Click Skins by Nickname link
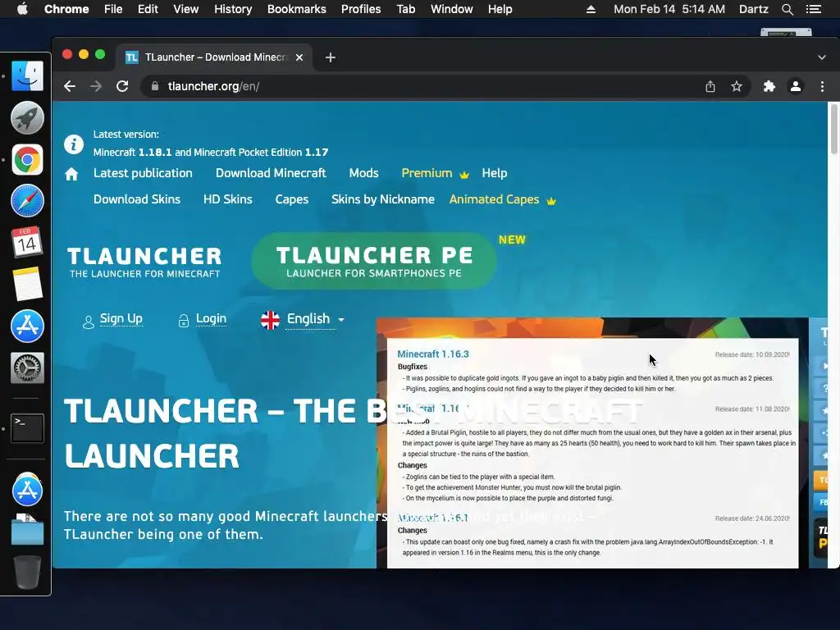The width and height of the screenshot is (840, 630). [383, 199]
